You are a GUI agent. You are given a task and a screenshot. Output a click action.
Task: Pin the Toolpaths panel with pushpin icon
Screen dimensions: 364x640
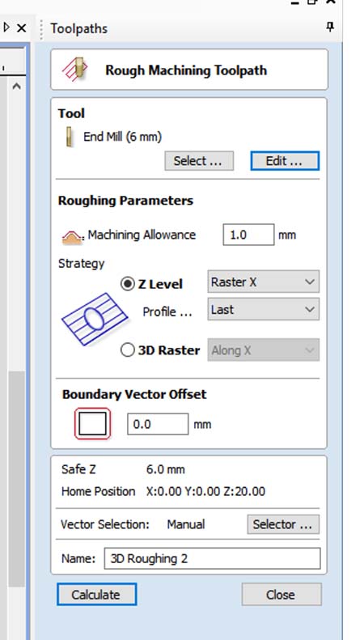(x=330, y=28)
